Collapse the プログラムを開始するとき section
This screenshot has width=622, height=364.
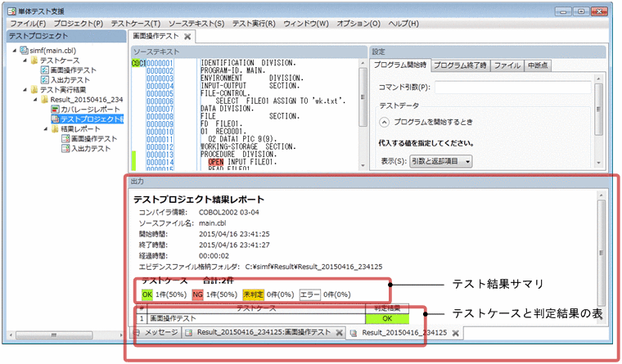(x=384, y=122)
